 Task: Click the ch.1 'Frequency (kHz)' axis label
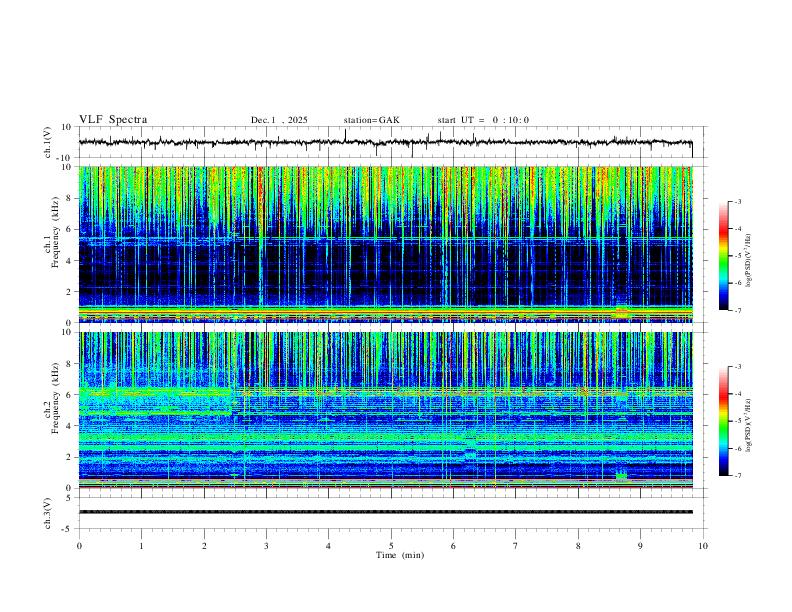[x=56, y=233]
